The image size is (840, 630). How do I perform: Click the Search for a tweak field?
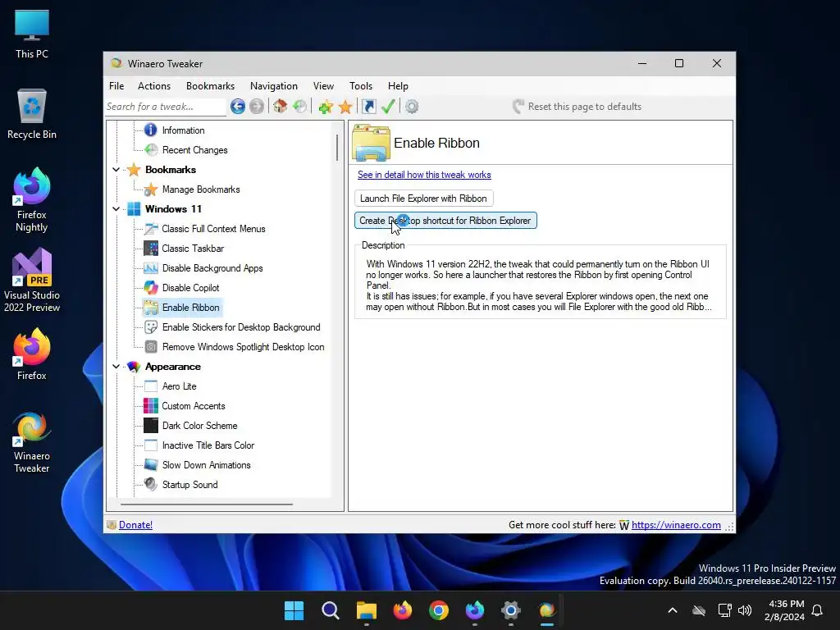(166, 107)
